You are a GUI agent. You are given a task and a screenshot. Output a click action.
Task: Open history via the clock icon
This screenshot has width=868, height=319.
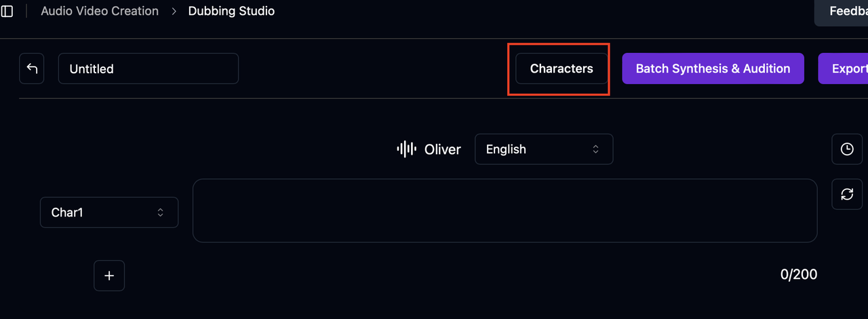pos(847,149)
